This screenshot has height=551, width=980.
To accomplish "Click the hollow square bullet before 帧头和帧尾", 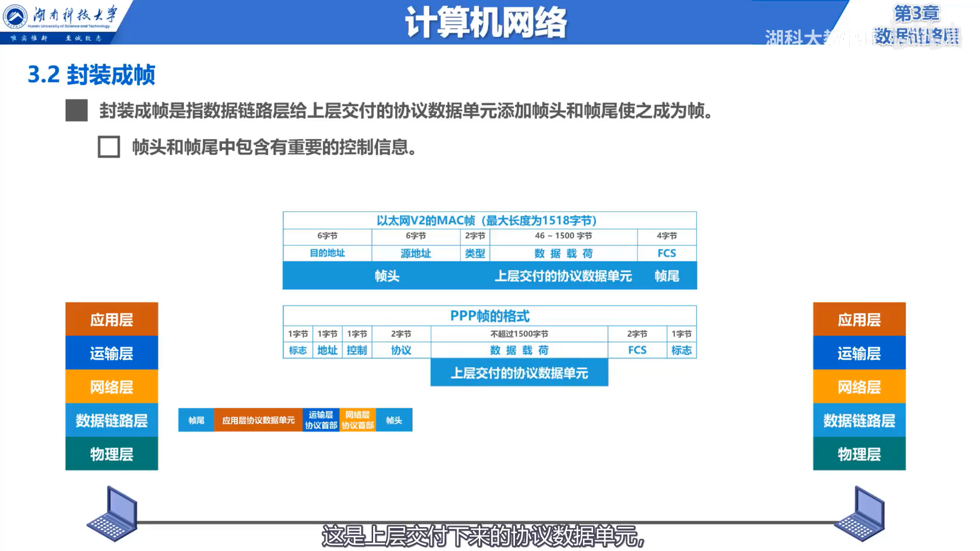I will tap(109, 147).
